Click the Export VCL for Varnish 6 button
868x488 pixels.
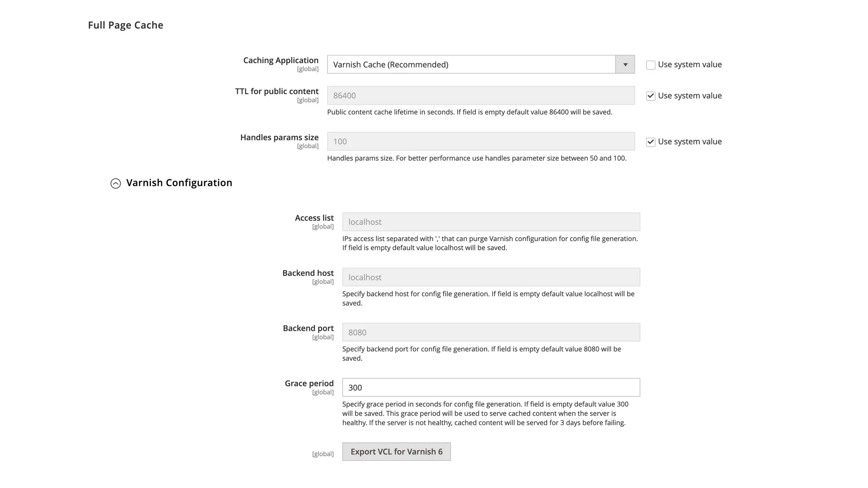click(x=396, y=452)
